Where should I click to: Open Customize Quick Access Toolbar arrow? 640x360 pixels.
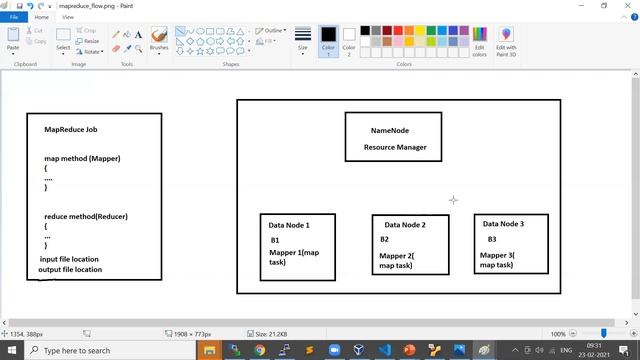pos(50,6)
